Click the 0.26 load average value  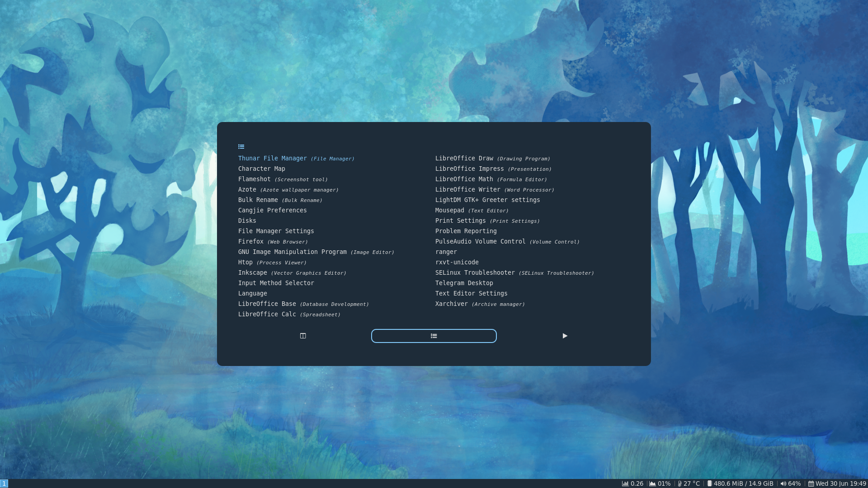click(637, 483)
